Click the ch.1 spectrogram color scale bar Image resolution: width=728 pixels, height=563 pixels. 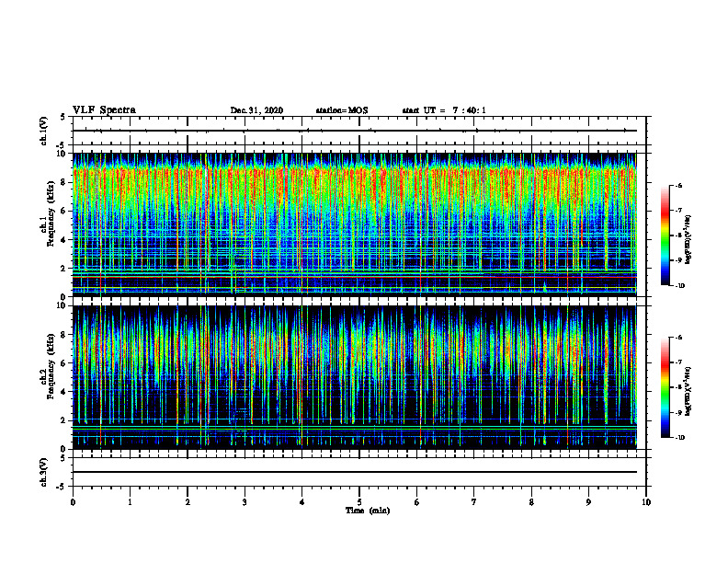(665, 236)
